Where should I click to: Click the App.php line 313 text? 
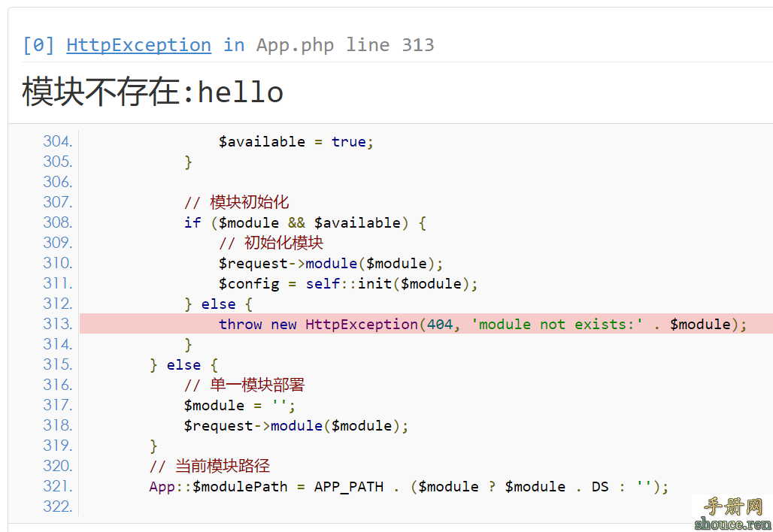(x=345, y=45)
